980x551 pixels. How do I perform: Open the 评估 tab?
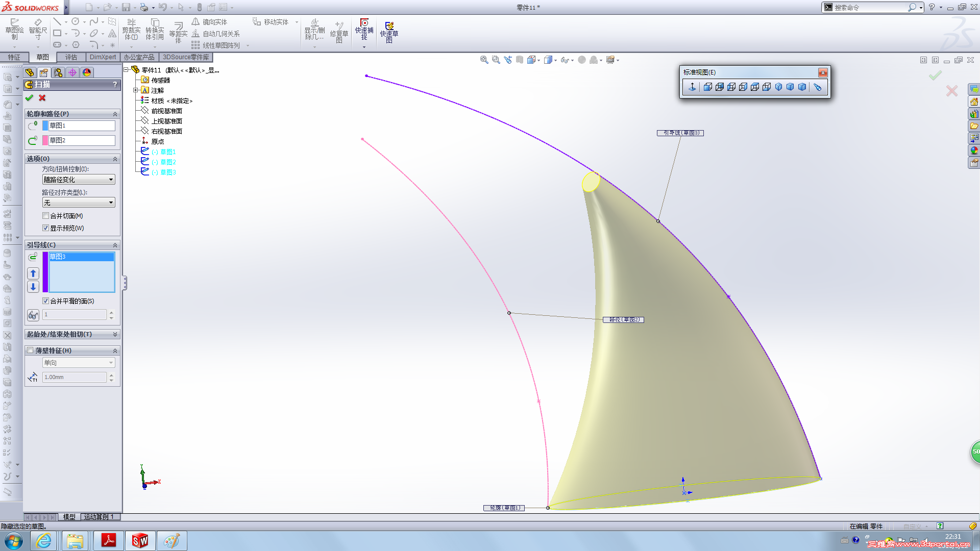tap(71, 57)
